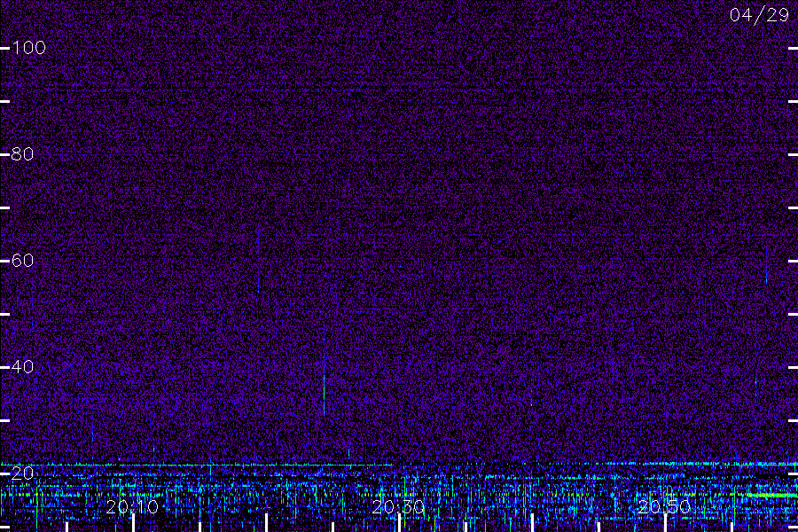Click the 20 frequency axis label
This screenshot has width=798, height=532.
[22, 473]
